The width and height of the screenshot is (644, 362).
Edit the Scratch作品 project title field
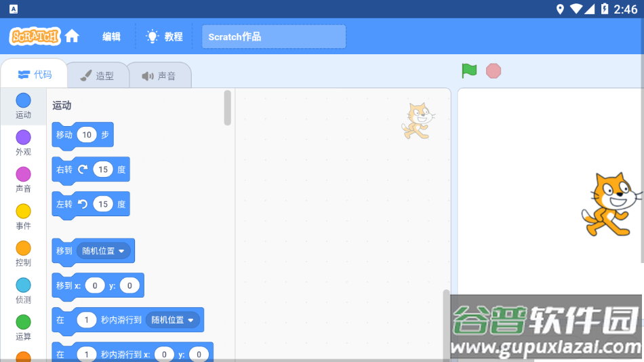[274, 37]
